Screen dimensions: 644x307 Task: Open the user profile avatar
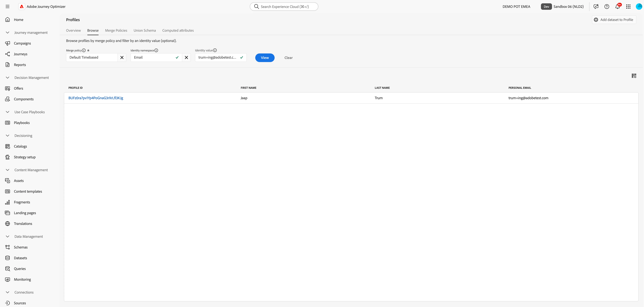[x=639, y=6]
